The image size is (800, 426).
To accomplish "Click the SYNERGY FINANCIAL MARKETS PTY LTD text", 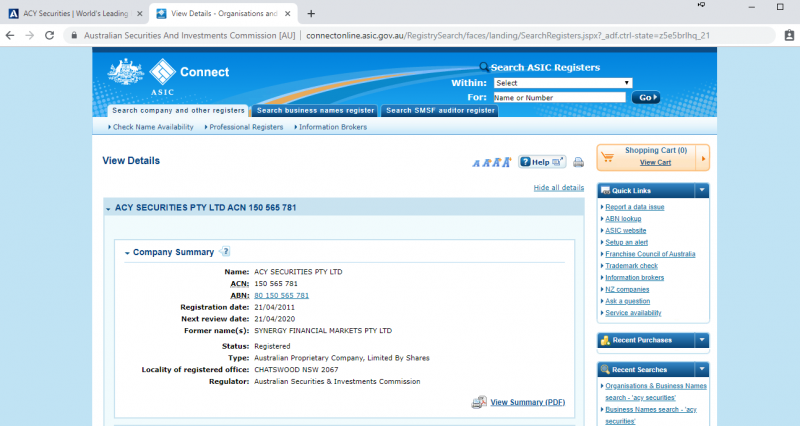I will click(323, 331).
